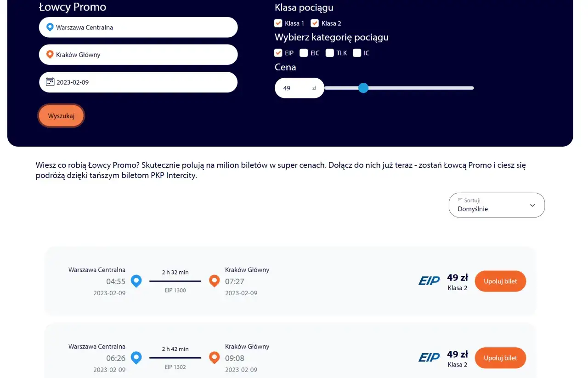Click the calendar icon in date field

click(50, 82)
